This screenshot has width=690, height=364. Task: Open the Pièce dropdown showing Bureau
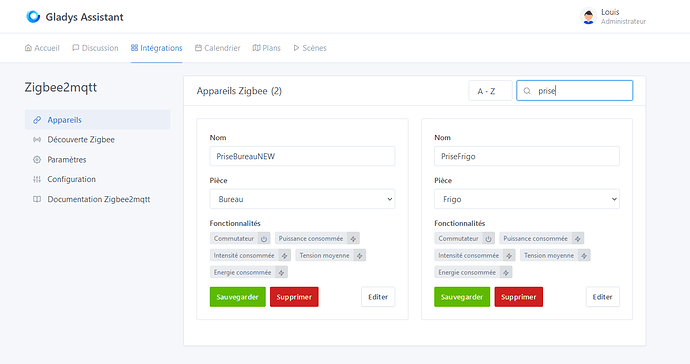coord(302,199)
